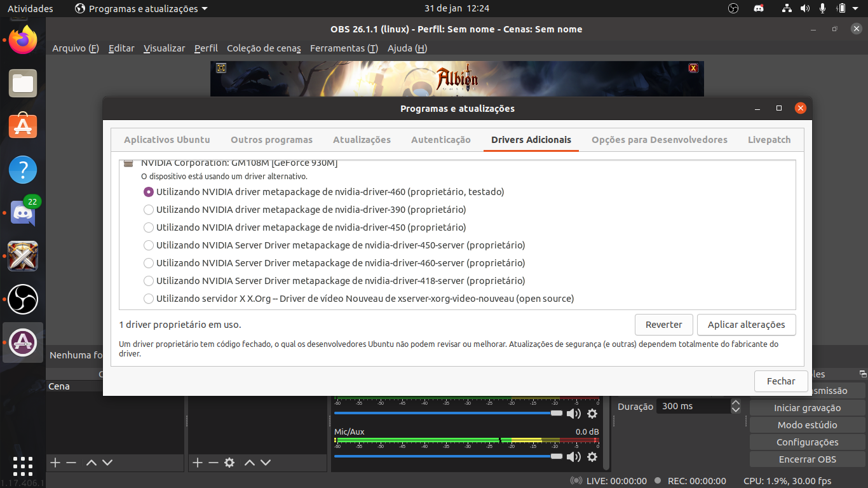The height and width of the screenshot is (488, 868).
Task: Click the Reverter button
Action: point(664,325)
